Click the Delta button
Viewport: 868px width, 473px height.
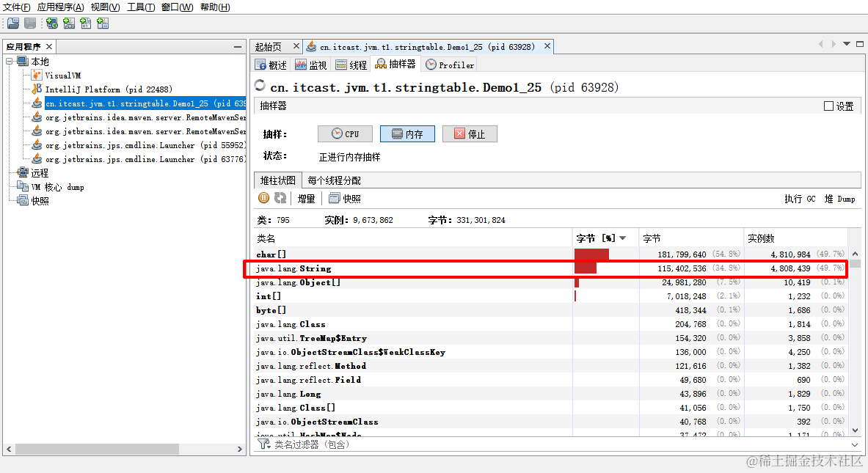(x=306, y=199)
